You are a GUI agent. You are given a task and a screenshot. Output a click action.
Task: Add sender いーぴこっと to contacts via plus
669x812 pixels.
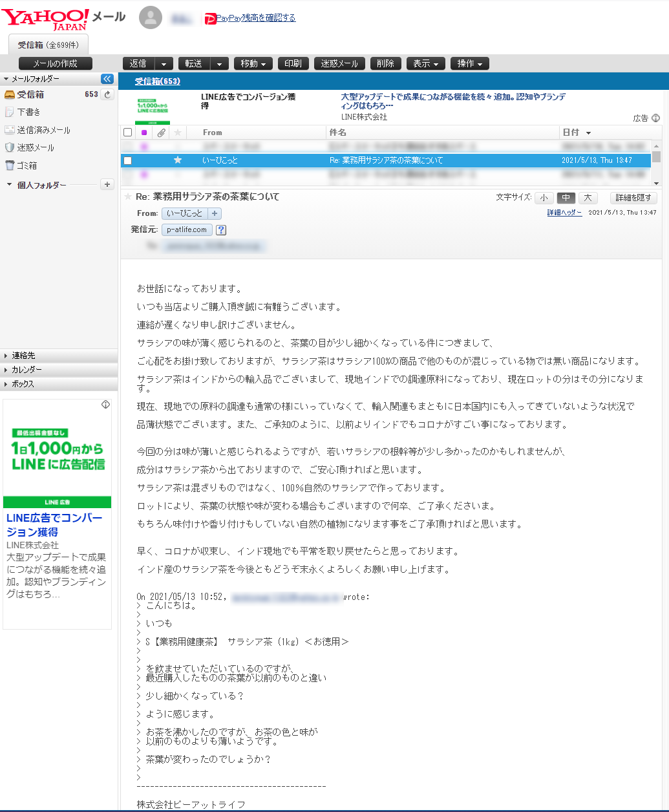click(215, 213)
